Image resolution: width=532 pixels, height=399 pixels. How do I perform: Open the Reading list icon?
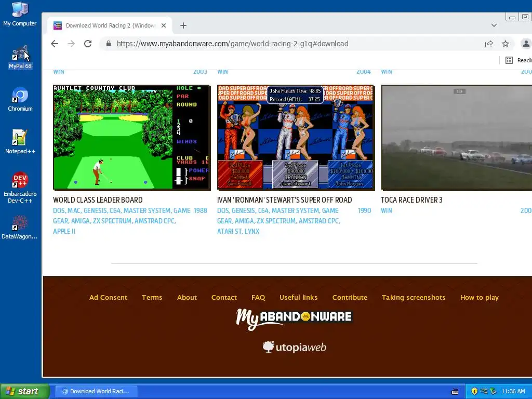click(x=509, y=60)
